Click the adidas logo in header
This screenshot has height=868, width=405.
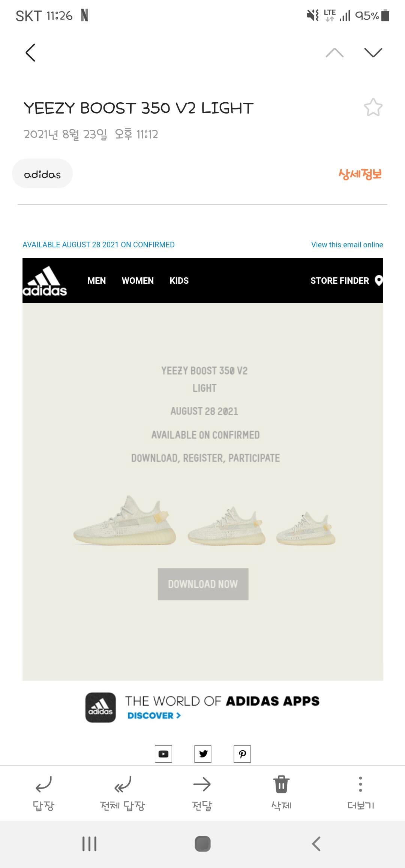45,281
